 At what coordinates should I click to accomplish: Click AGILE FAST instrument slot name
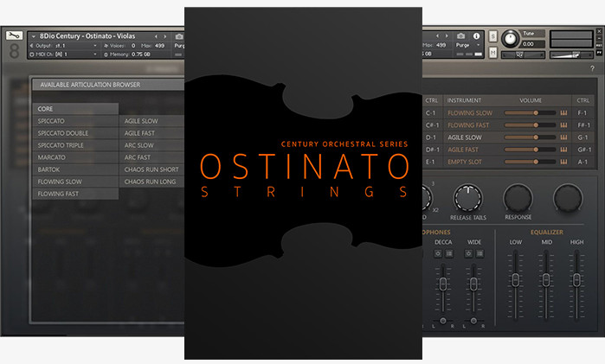[463, 150]
